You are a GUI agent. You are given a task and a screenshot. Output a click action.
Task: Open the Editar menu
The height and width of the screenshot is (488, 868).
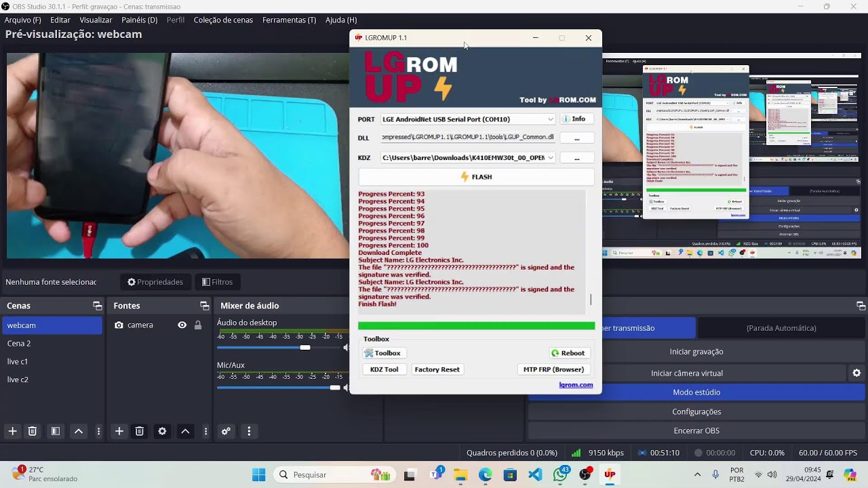tap(60, 20)
